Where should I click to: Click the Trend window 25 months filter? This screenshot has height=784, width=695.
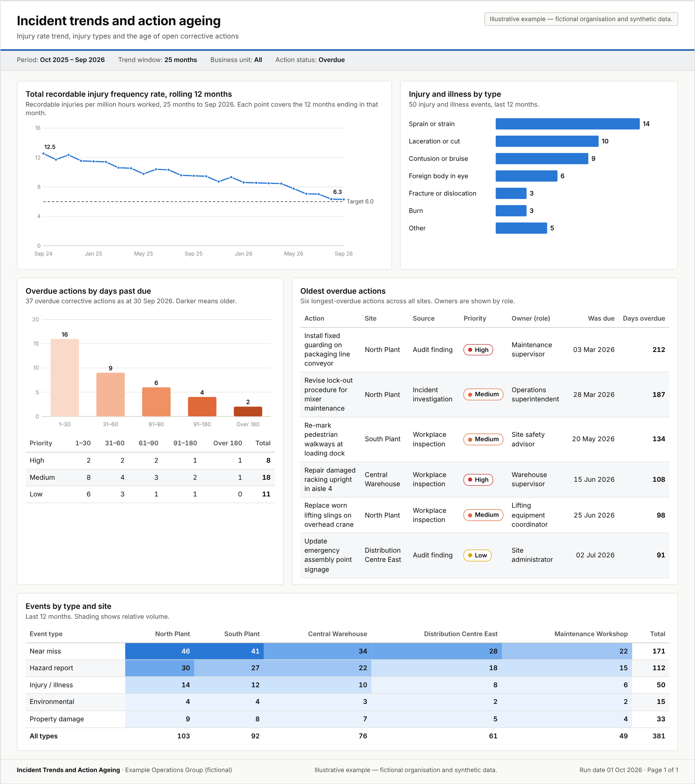coord(157,60)
